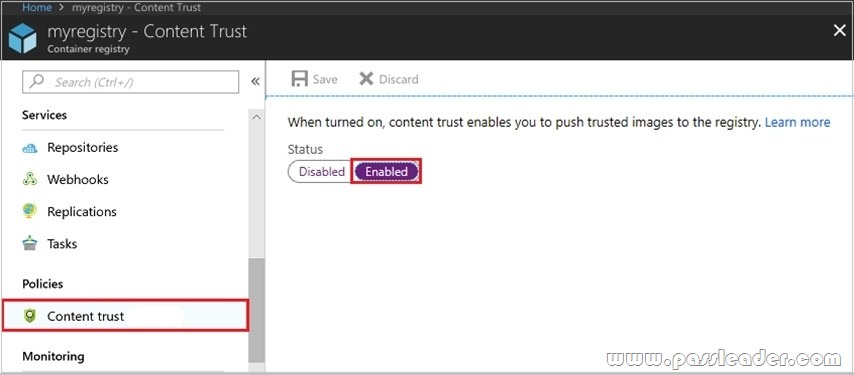
Task: Open the Learn more link
Action: coord(797,122)
